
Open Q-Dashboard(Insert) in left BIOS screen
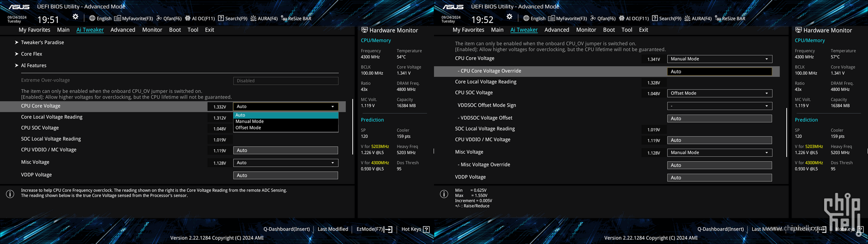click(287, 229)
